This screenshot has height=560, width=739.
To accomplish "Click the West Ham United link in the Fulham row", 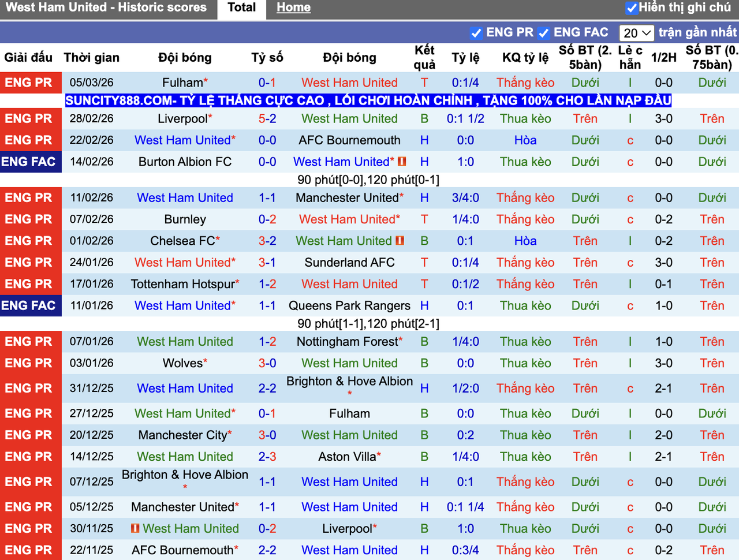I will 349,83.
